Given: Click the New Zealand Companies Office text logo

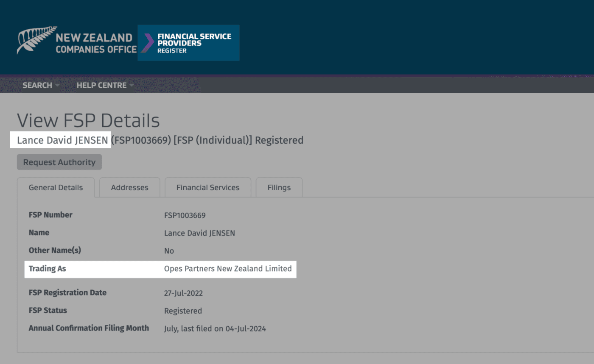Looking at the screenshot, I should (96, 43).
